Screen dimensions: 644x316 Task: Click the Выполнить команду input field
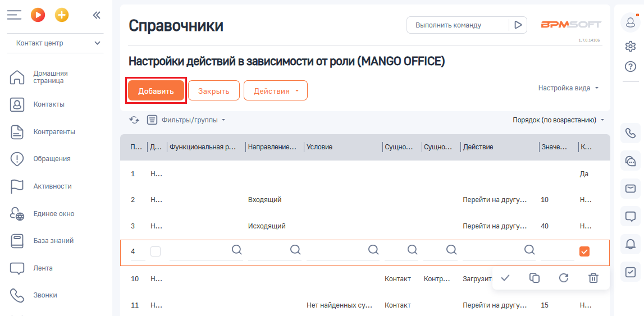(x=458, y=25)
